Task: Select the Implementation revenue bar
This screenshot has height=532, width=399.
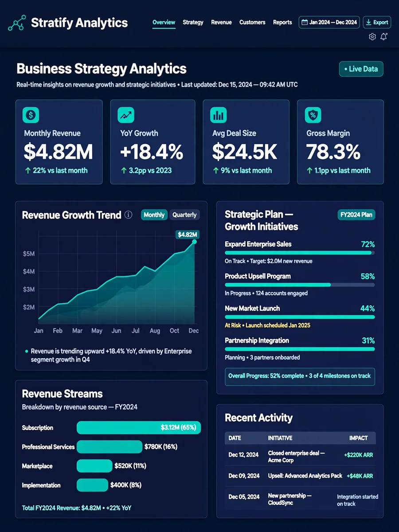Action: coord(92,485)
